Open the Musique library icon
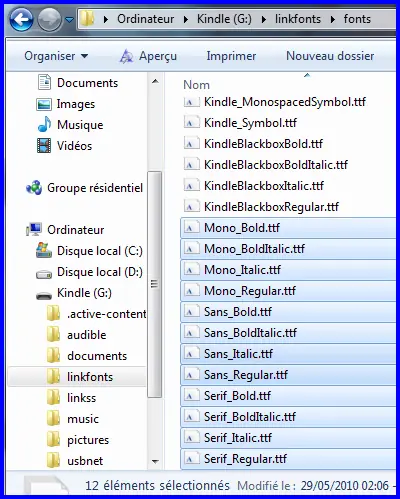 [44, 125]
